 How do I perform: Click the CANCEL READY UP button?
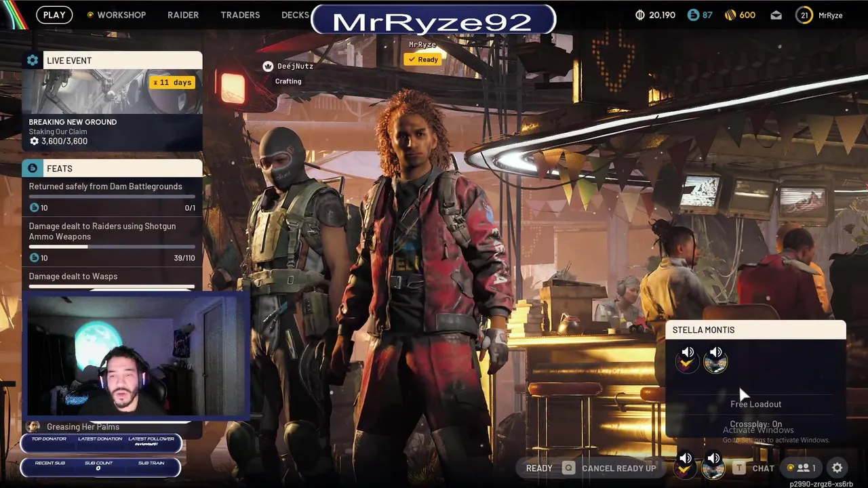[619, 468]
